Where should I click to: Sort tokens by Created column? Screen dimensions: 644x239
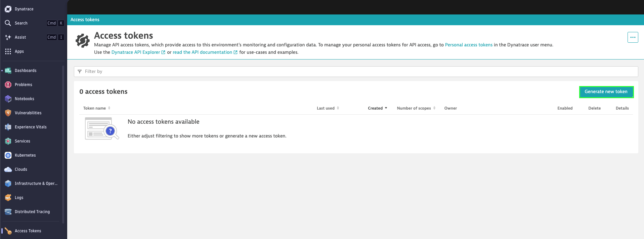(378, 108)
